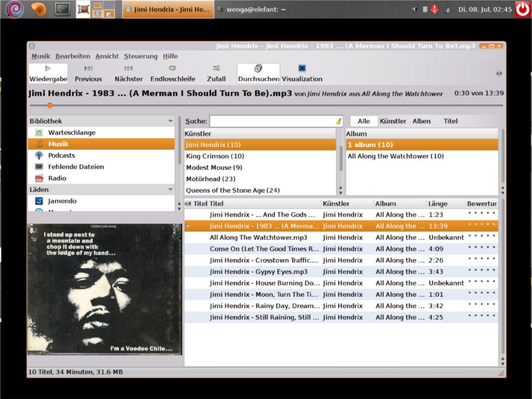Select the Alben search filter
Viewport: 532px width, 399px height.
coord(422,121)
